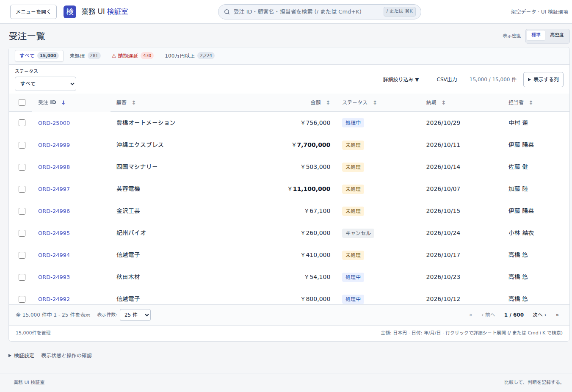The height and width of the screenshot is (392, 572).
Task: Click the メニューを開く button
Action: pyautogui.click(x=33, y=12)
